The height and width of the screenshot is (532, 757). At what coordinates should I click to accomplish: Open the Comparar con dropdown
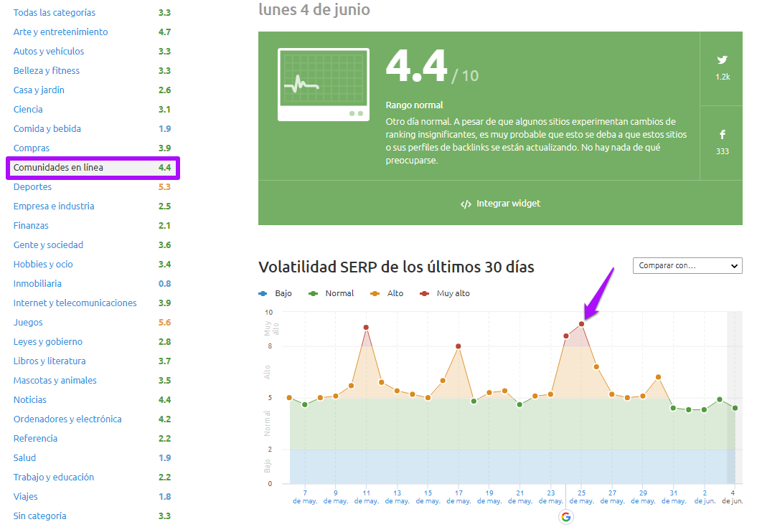[x=687, y=265]
